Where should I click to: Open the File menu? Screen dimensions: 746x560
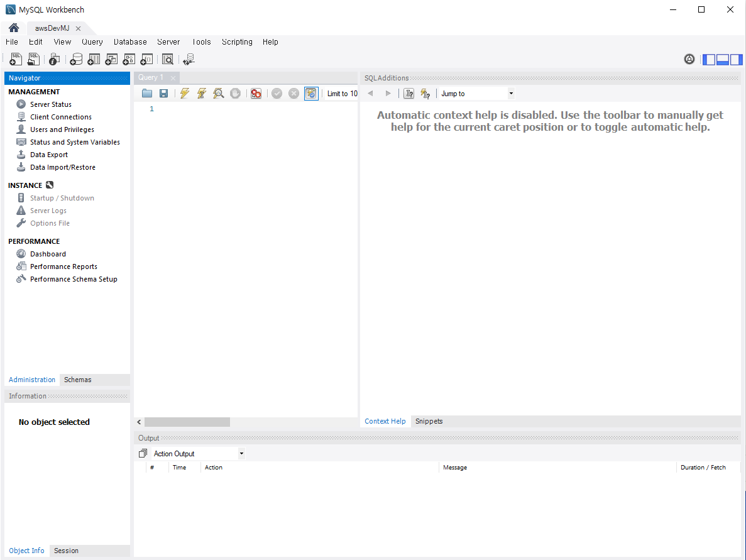click(x=12, y=42)
